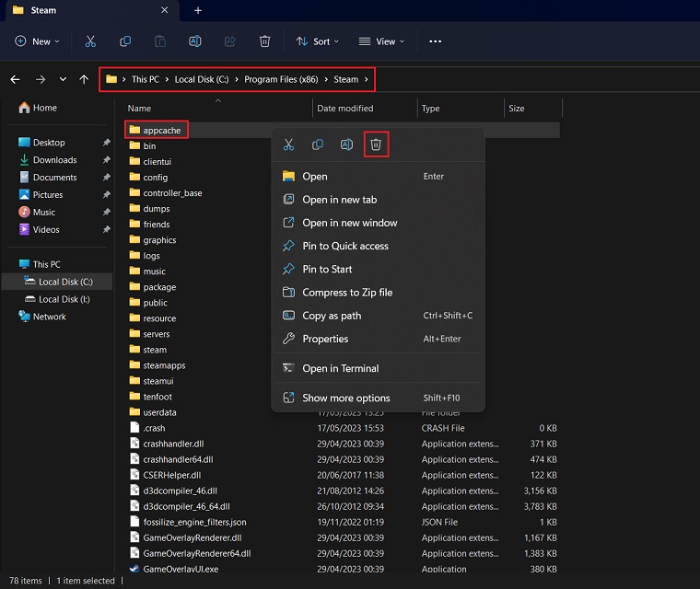Click Program Files (x86) in breadcrumb path
The width and height of the screenshot is (700, 589).
281,79
